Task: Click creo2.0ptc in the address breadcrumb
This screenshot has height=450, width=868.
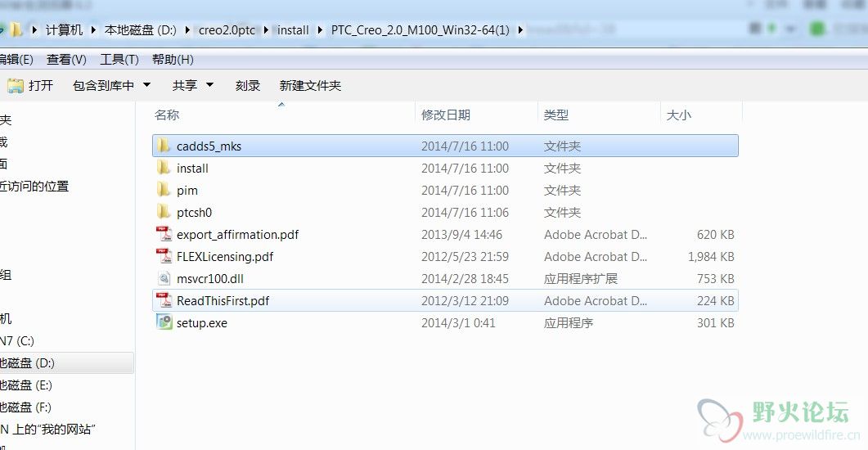Action: coord(227,30)
